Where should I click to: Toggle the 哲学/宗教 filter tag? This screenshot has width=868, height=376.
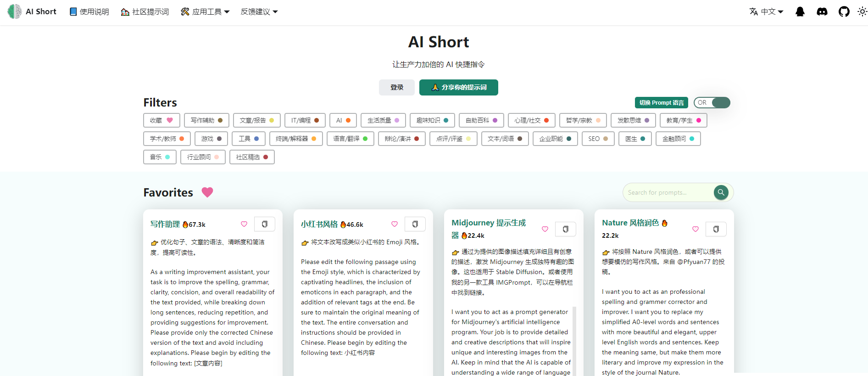point(583,120)
